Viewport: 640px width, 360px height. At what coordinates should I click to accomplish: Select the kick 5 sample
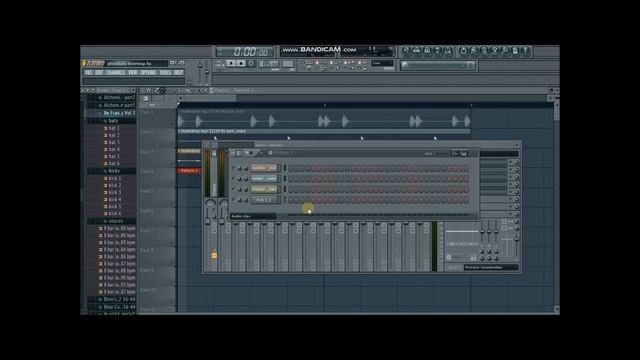[x=114, y=207]
